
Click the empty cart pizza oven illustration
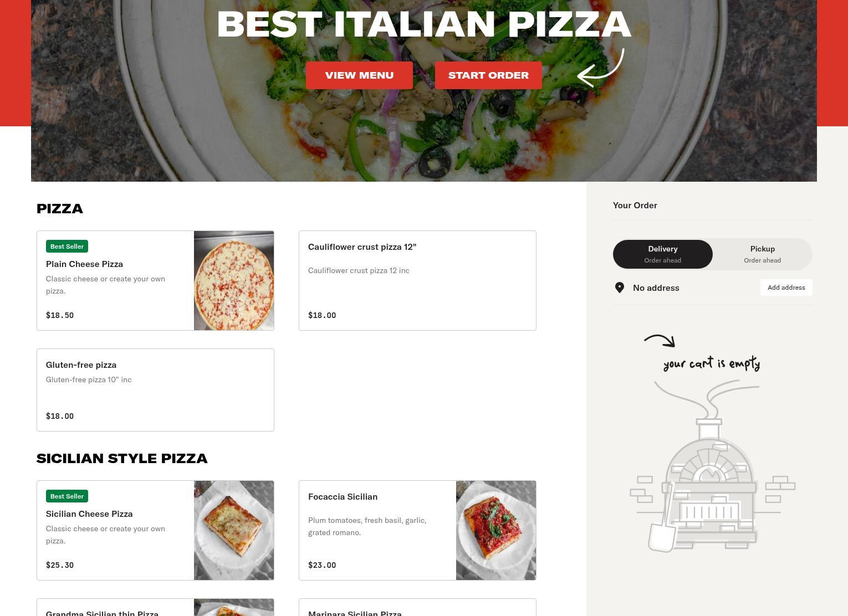712,466
